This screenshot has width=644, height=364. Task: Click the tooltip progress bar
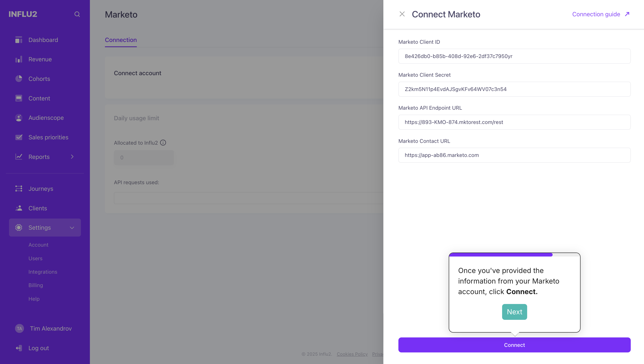coord(514,255)
